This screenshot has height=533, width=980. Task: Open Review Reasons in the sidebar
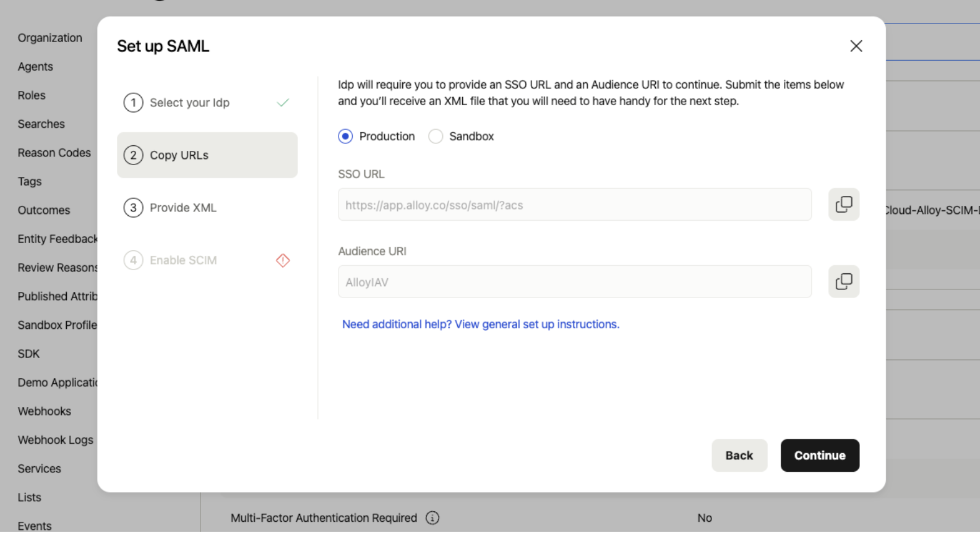point(58,268)
